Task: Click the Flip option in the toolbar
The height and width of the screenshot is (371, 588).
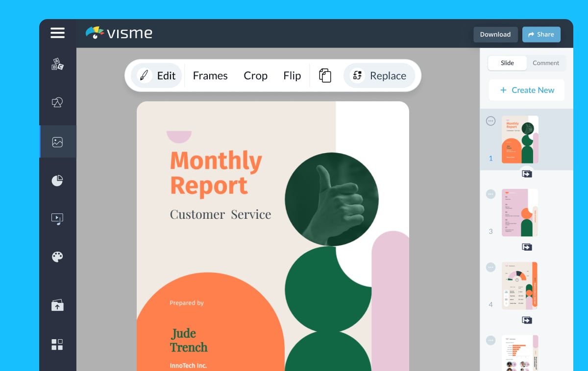Action: tap(292, 75)
